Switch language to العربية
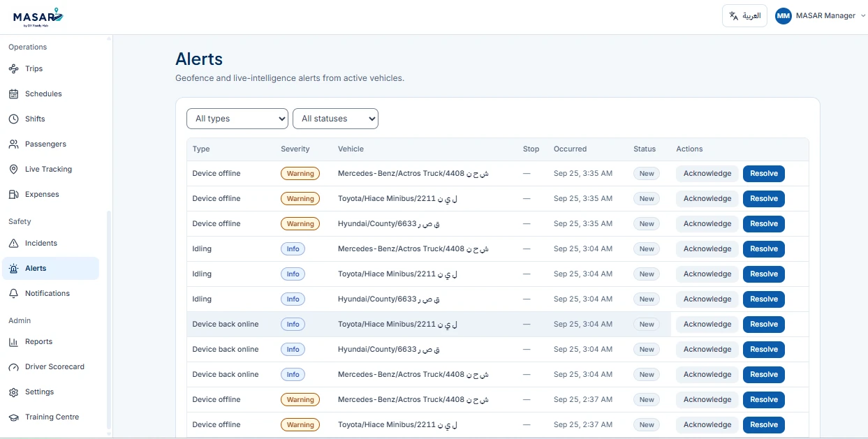Screen dimensions: 868x439 pyautogui.click(x=744, y=15)
